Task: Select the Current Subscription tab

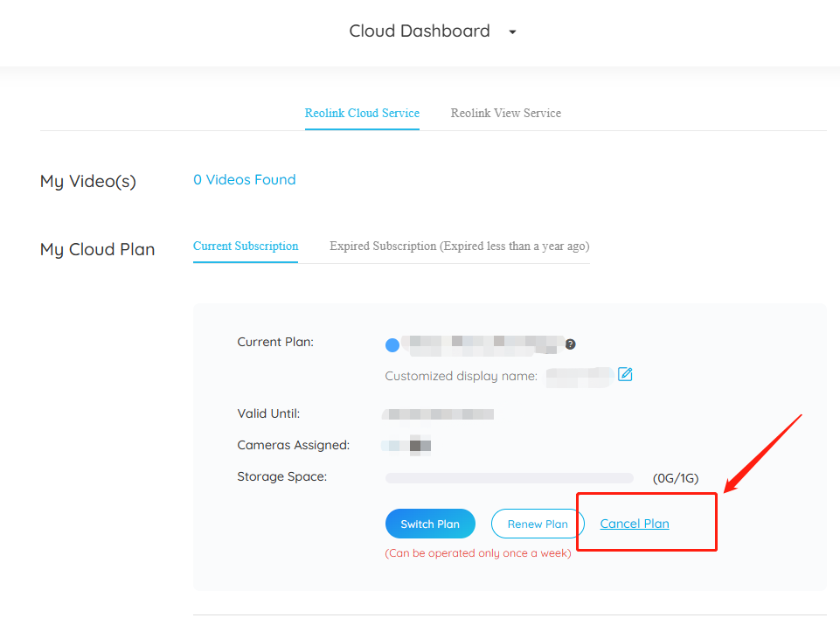Action: pos(246,246)
